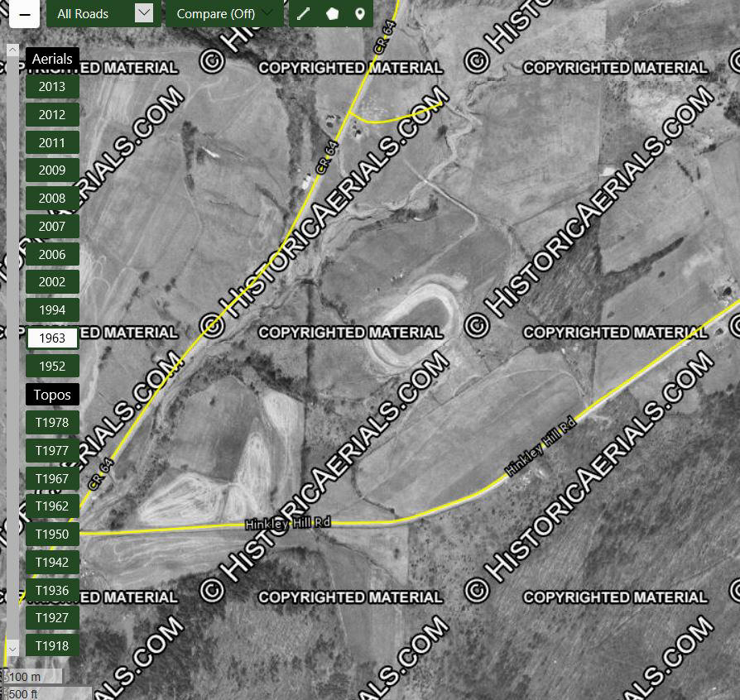Select the 2009 aerial imagery

pyautogui.click(x=52, y=170)
